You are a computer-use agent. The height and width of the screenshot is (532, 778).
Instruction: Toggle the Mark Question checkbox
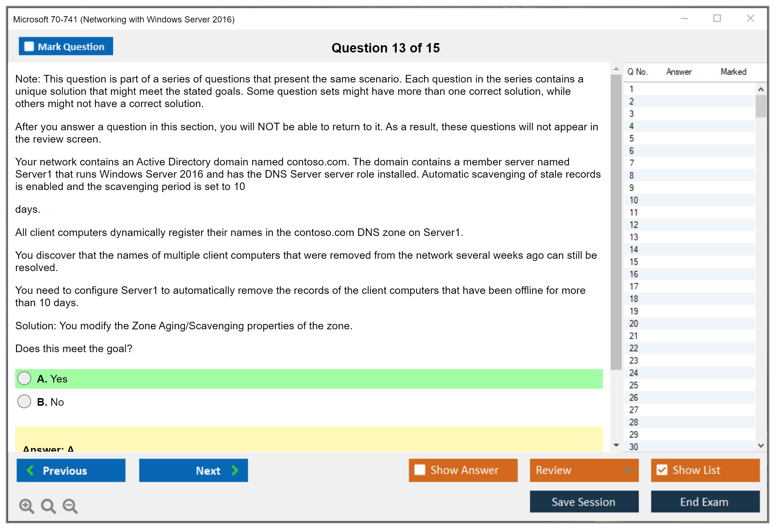(29, 46)
